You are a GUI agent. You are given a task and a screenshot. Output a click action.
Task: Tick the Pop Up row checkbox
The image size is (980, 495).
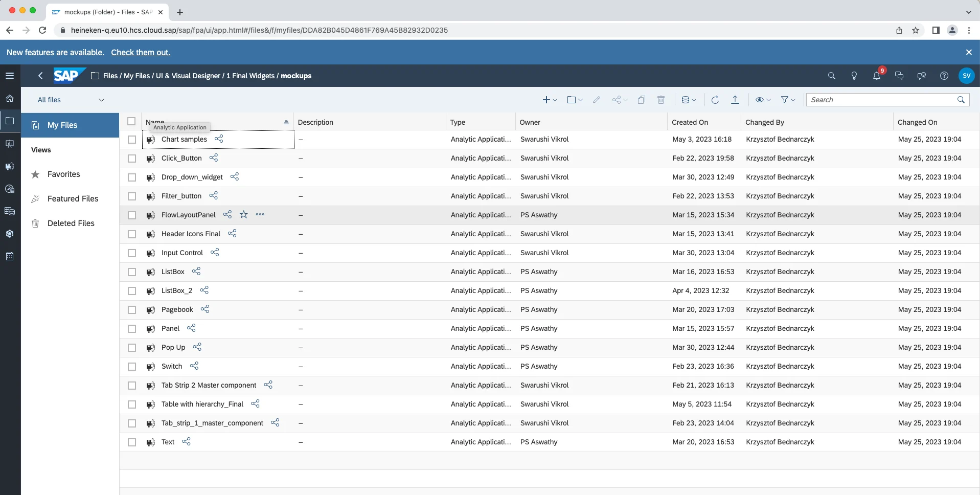coord(132,348)
